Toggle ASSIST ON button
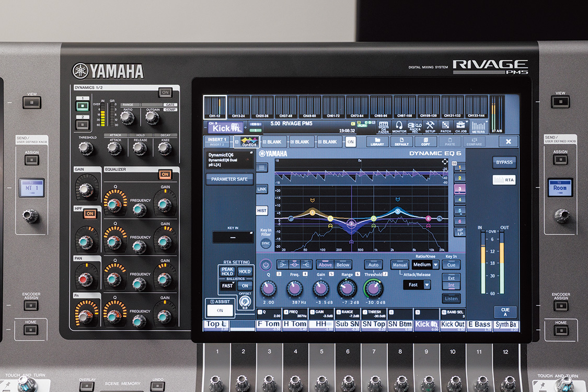The height and width of the screenshot is (392, 588). point(220,310)
